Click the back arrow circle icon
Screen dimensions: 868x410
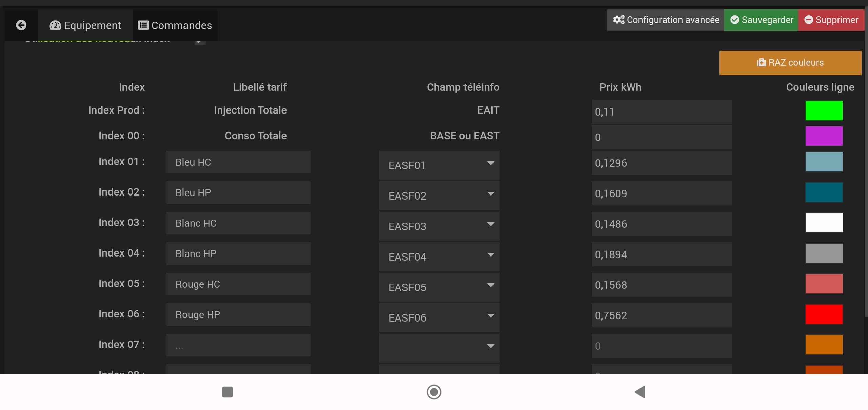pyautogui.click(x=21, y=25)
